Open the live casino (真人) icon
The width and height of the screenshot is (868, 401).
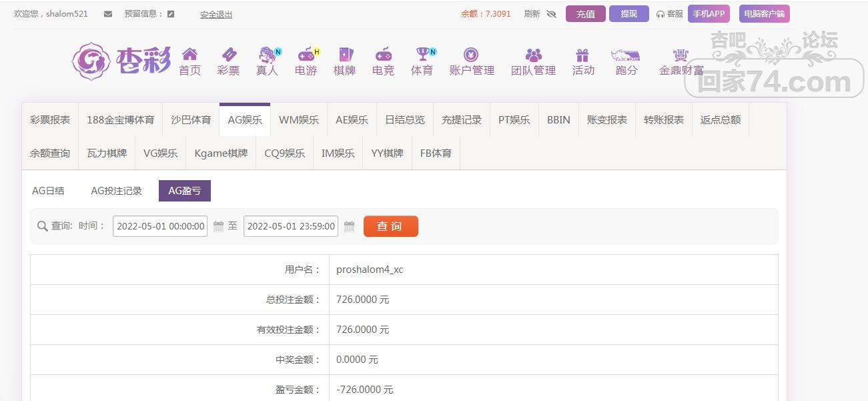[267, 54]
